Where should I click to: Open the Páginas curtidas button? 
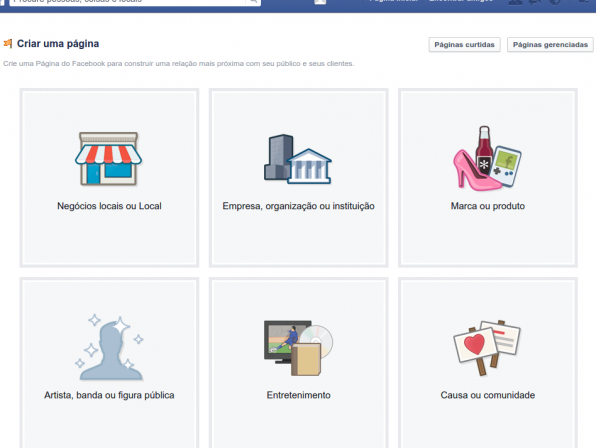464,45
